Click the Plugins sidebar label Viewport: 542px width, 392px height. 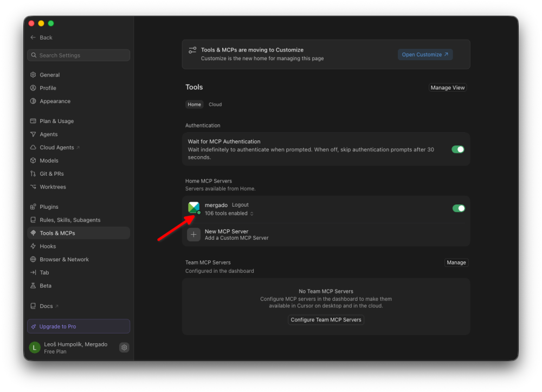[x=49, y=207]
